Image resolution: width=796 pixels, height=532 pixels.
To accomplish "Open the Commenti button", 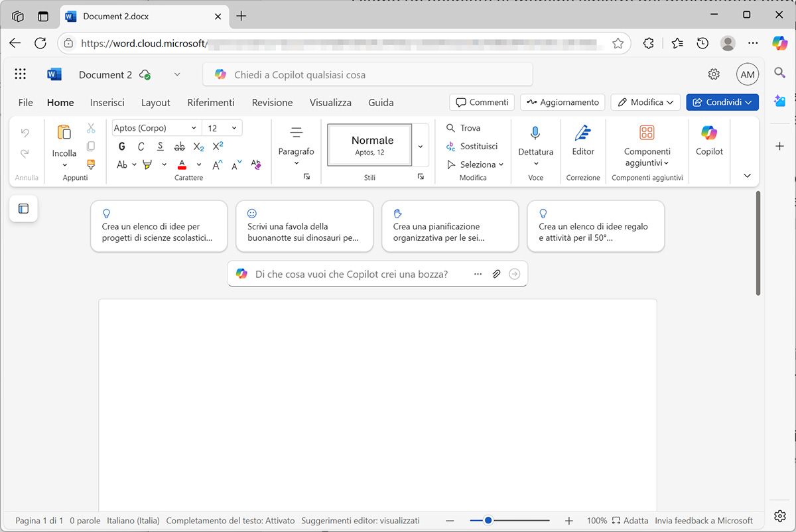I will tap(482, 102).
